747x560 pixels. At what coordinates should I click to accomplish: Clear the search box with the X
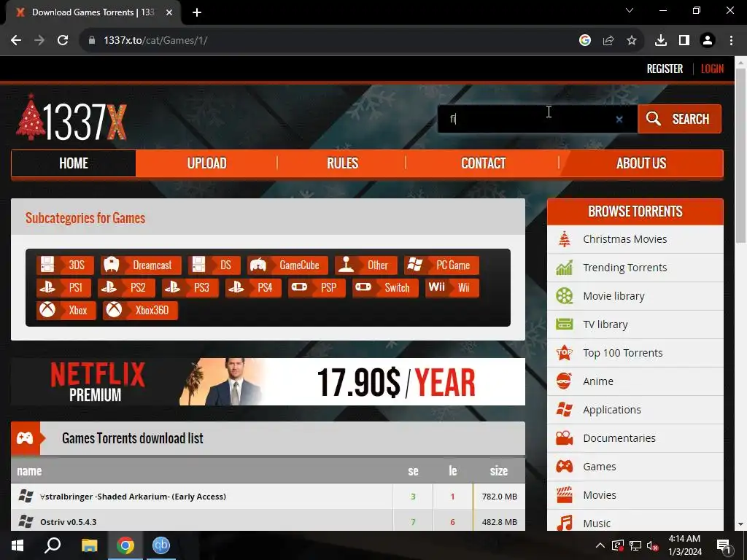[619, 120]
